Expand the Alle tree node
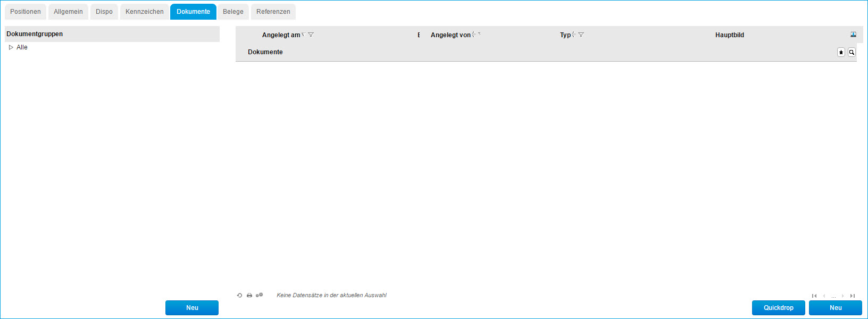This screenshot has width=868, height=319. pyautogui.click(x=11, y=47)
